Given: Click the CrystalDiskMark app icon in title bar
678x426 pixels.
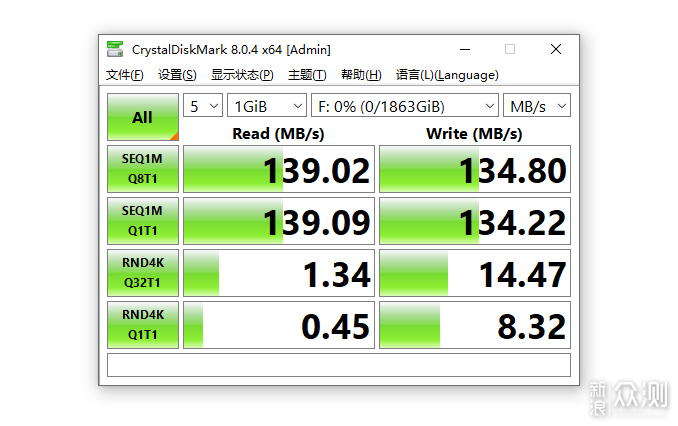Looking at the screenshot, I should tap(115, 49).
